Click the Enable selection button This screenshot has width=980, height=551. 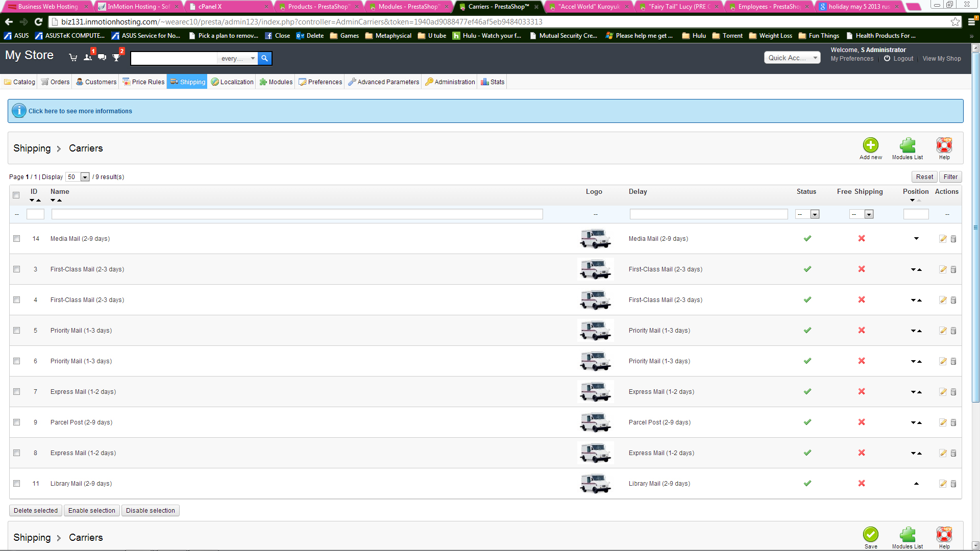(x=92, y=511)
